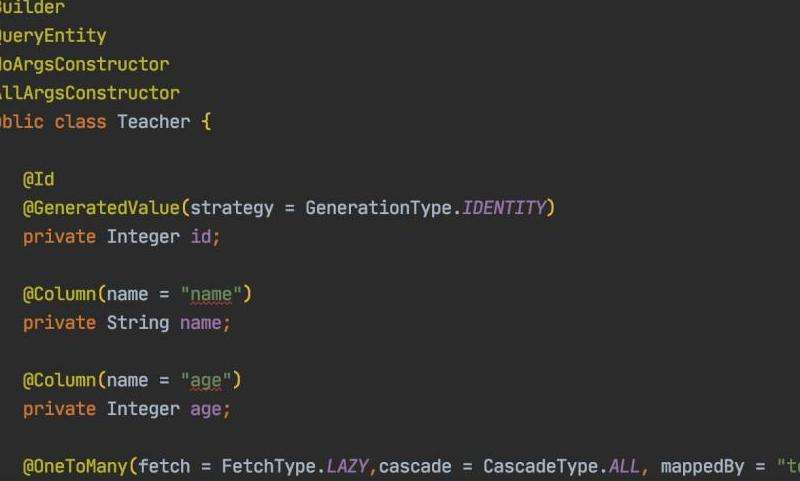Click the age field identifier
Image resolution: width=800 pixels, height=481 pixels.
(206, 409)
